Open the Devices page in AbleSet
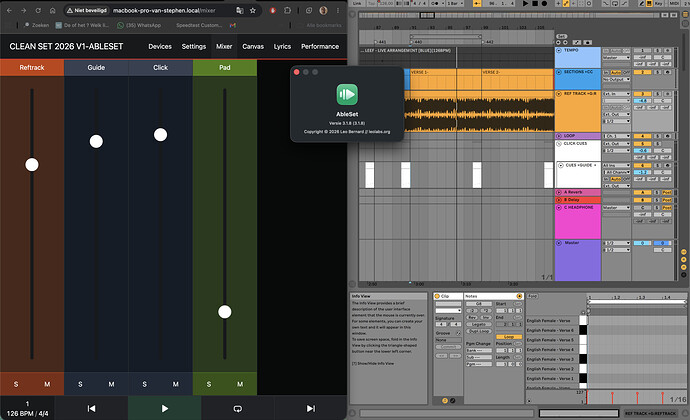Screen dimensions: 690x420 [x=160, y=46]
